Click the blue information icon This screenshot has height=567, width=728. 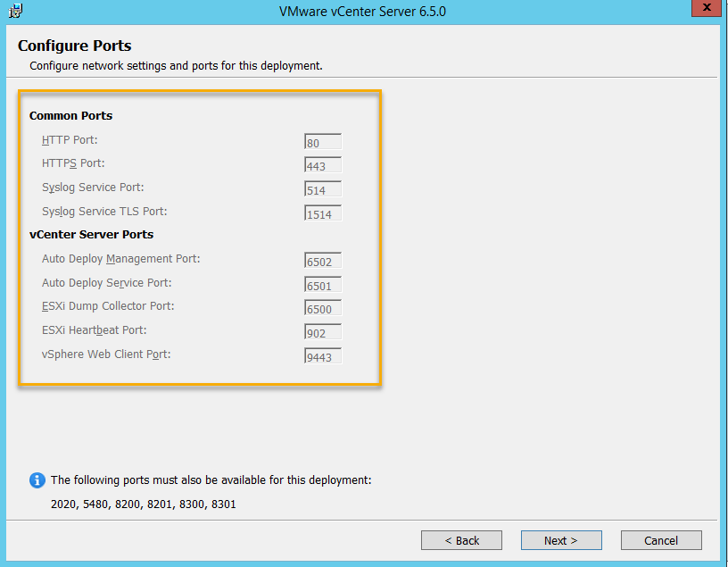pos(37,480)
